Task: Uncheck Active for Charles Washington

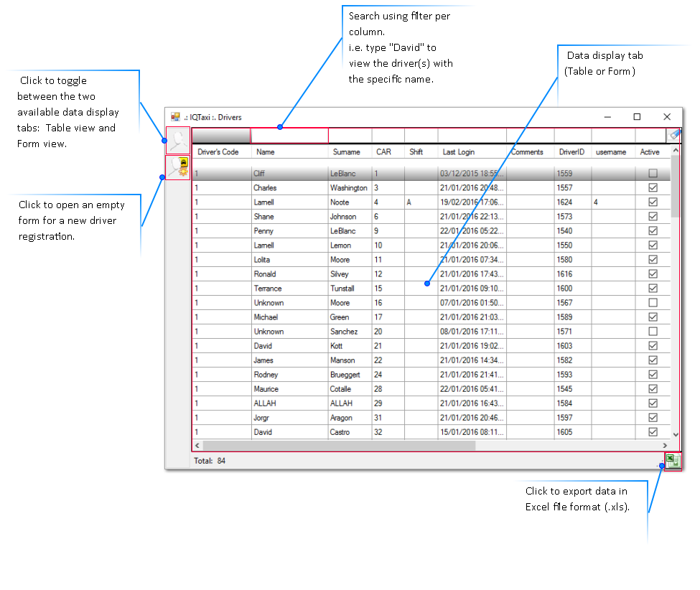Action: coord(653,187)
